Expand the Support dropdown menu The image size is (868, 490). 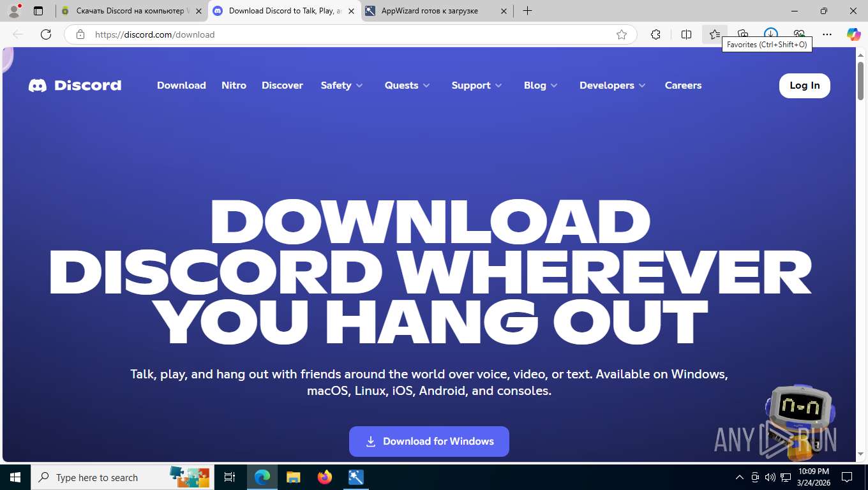tap(477, 85)
